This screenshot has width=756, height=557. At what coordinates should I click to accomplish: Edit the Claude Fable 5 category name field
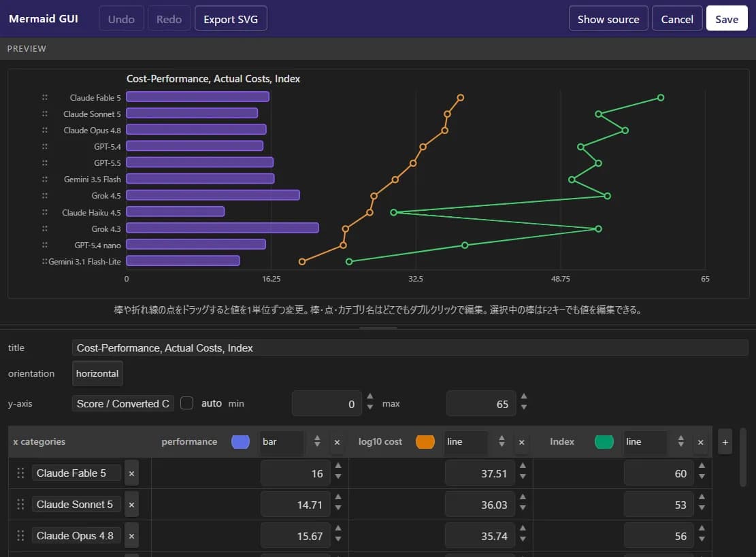[76, 473]
